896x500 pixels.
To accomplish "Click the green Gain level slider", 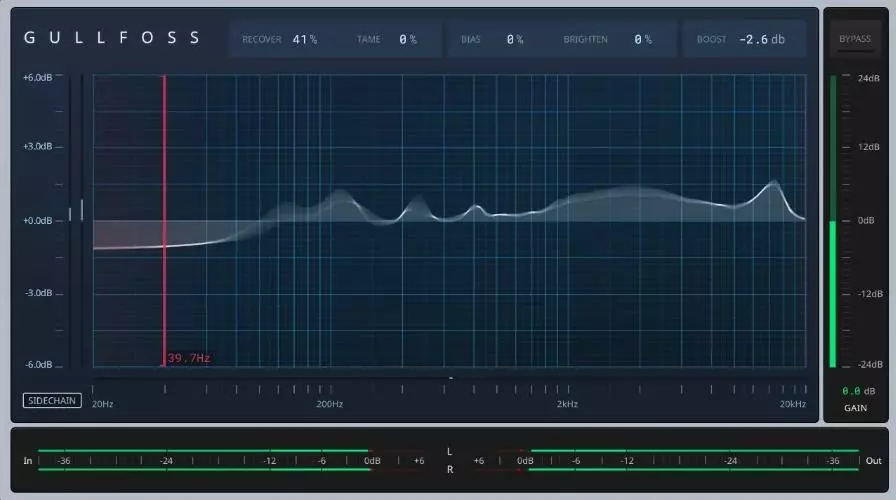I will [830, 294].
